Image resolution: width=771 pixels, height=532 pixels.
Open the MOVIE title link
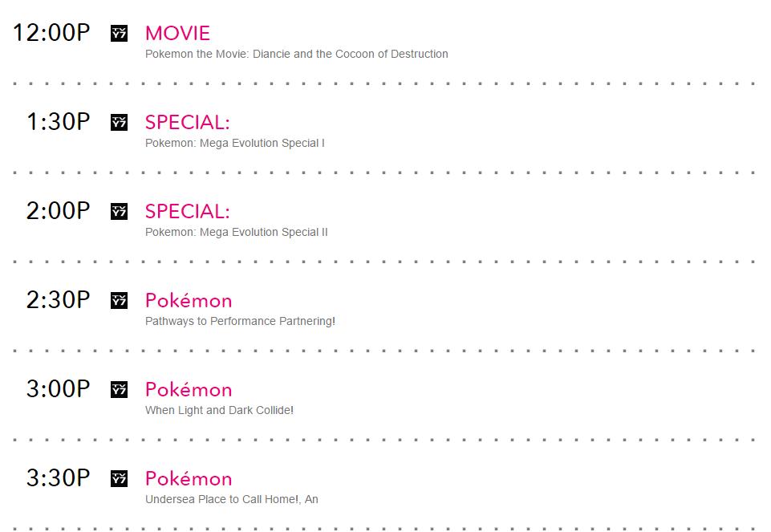(x=177, y=34)
